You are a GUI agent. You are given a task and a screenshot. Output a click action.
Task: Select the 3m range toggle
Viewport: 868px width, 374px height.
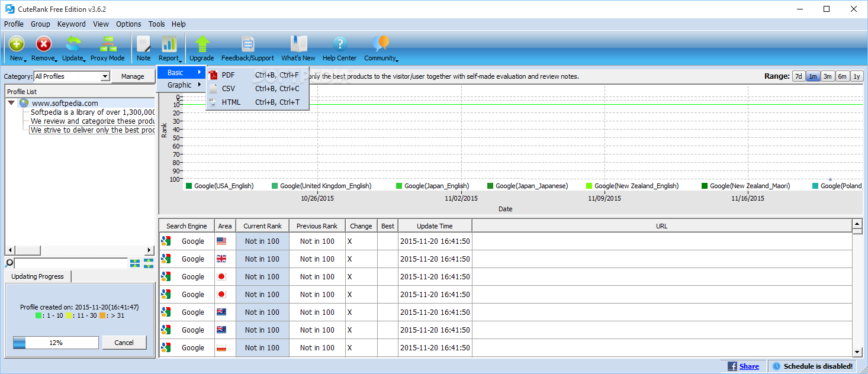(x=828, y=76)
